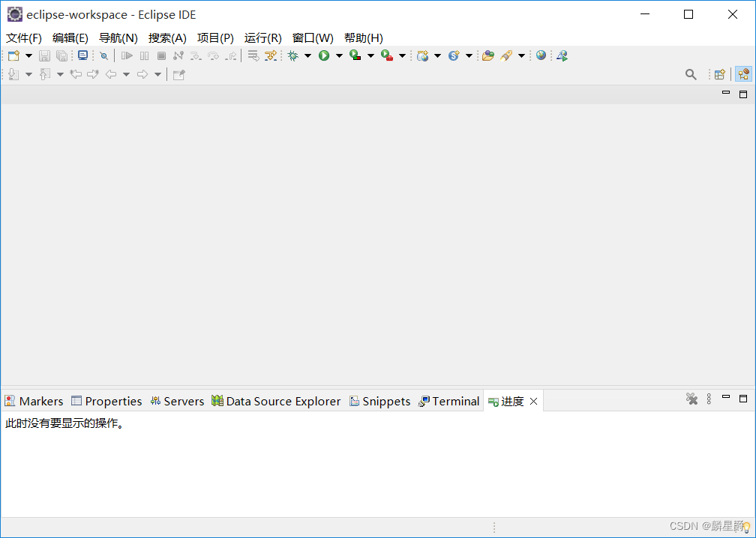Expand the Run button dropdown arrow
Screen dimensions: 756x538
pyautogui.click(x=339, y=55)
